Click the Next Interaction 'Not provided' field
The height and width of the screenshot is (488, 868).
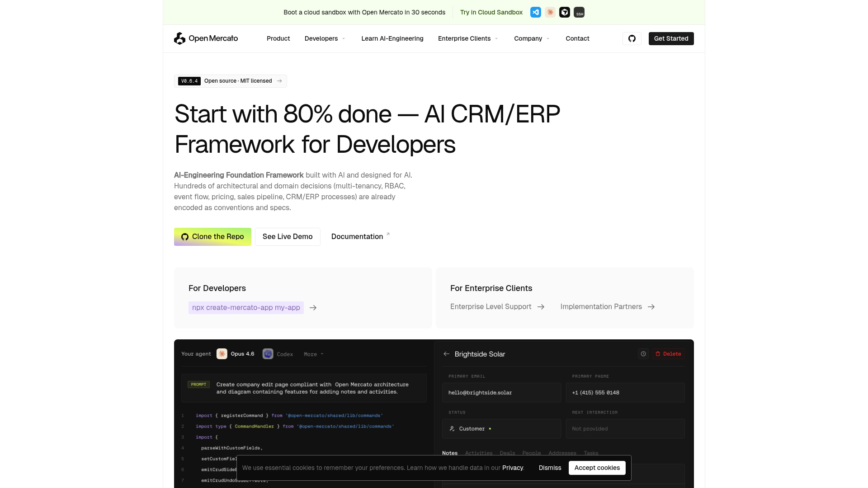coord(625,428)
